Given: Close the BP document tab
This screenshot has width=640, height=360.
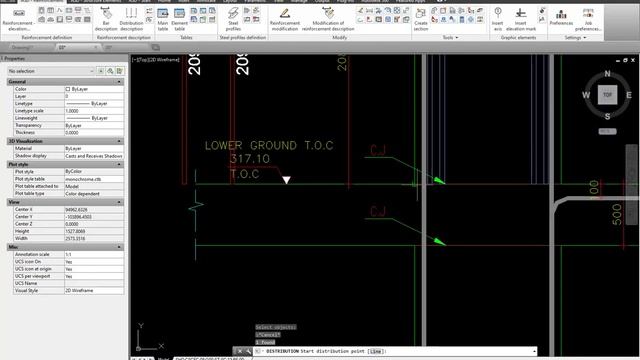Looking at the screenshot, I should [95, 47].
